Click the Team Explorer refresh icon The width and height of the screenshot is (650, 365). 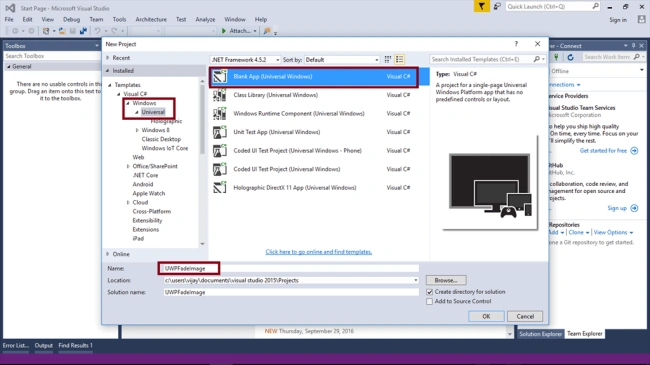tap(570, 57)
